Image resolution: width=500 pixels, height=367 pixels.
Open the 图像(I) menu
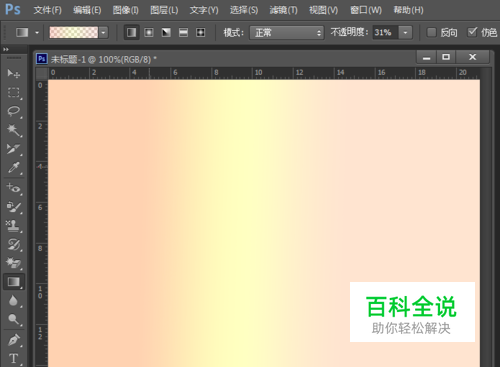point(126,10)
